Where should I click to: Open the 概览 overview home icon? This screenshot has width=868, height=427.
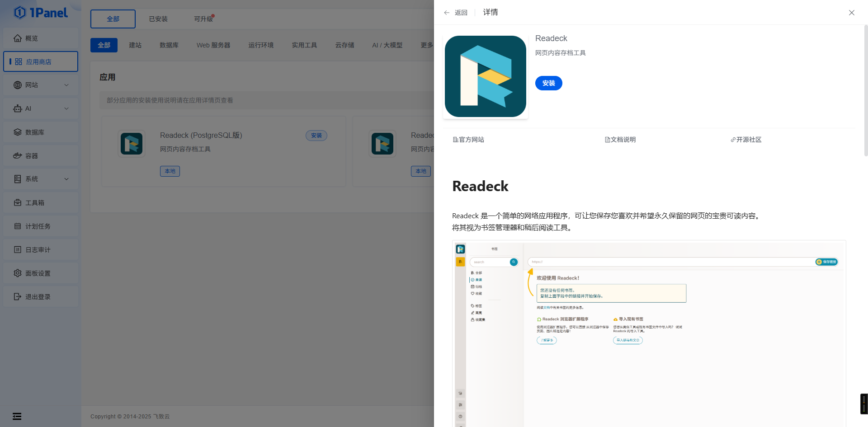18,38
